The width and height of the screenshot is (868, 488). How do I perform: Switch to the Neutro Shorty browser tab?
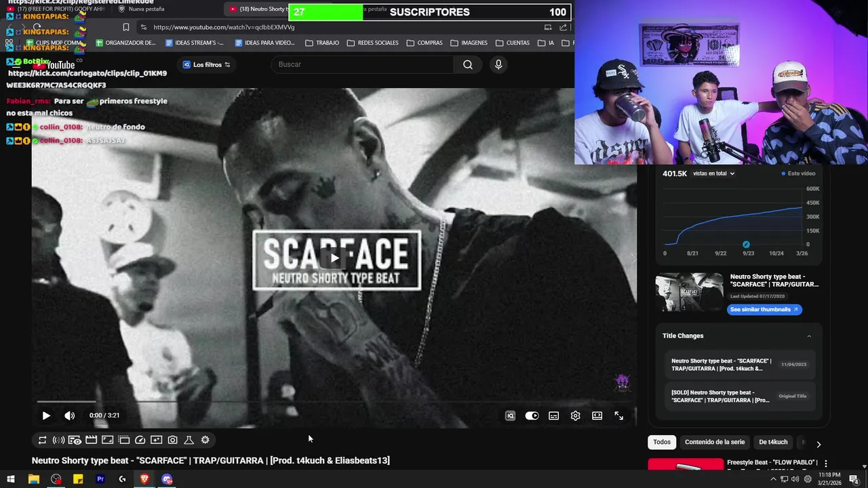tap(258, 9)
